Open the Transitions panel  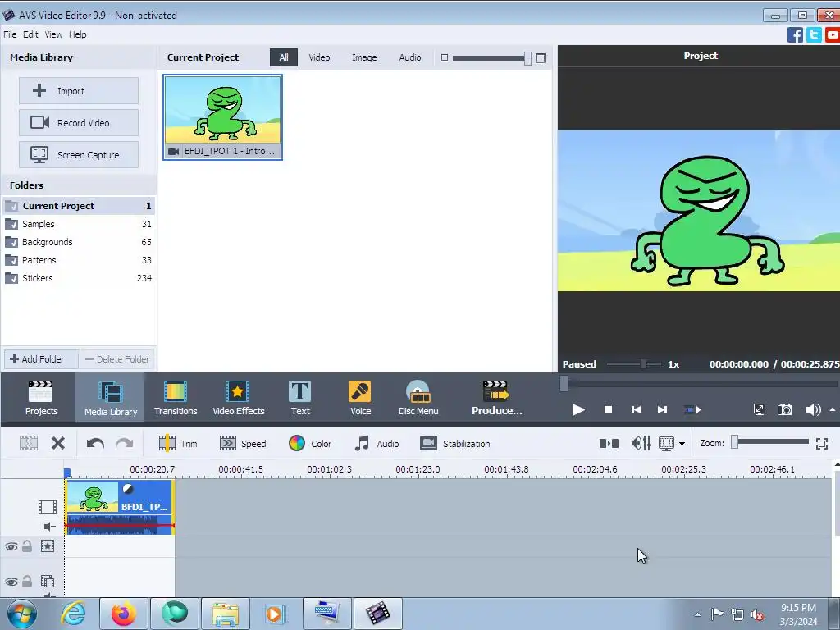click(176, 398)
